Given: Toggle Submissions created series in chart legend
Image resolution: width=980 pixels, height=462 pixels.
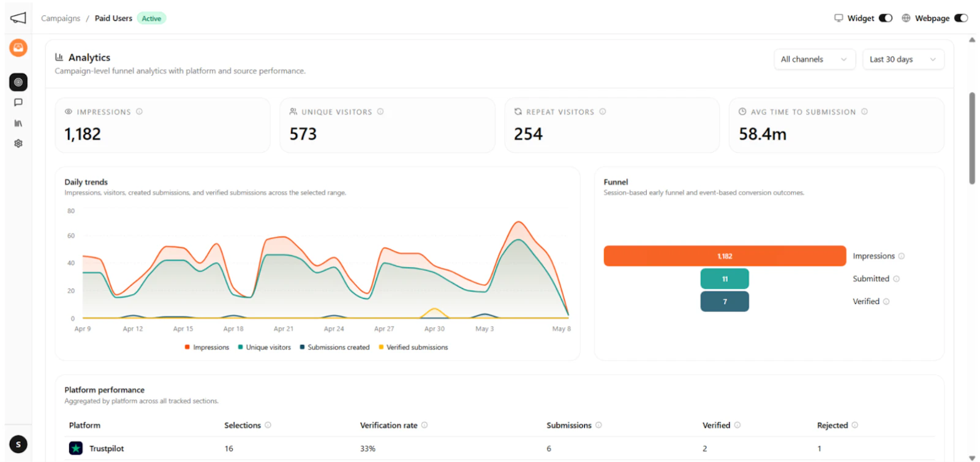Looking at the screenshot, I should (334, 347).
